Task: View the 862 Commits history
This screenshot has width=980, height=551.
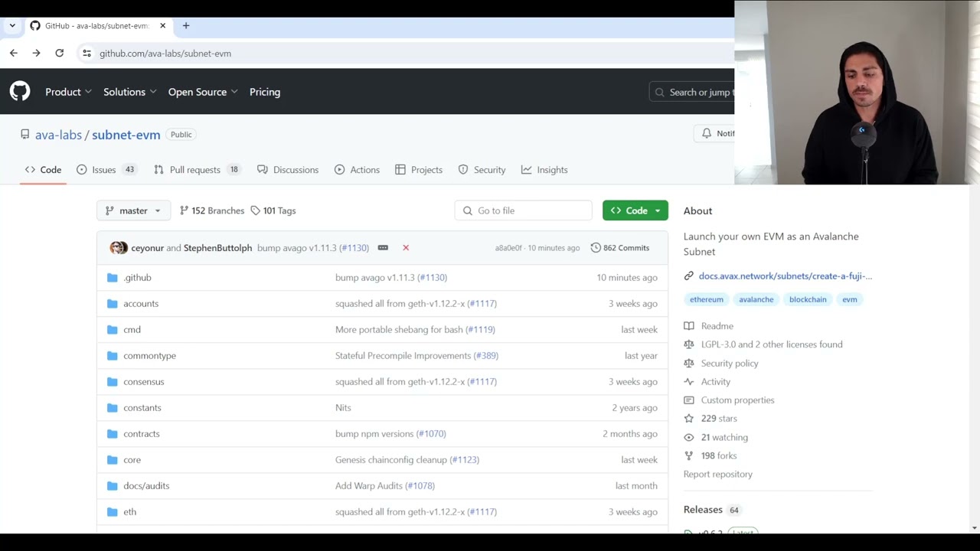Action: pos(620,248)
